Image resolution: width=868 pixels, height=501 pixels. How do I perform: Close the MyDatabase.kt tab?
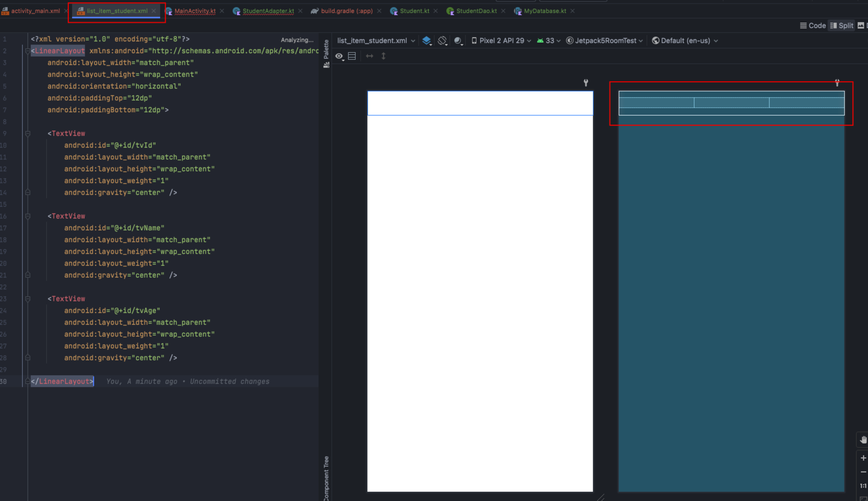(573, 11)
